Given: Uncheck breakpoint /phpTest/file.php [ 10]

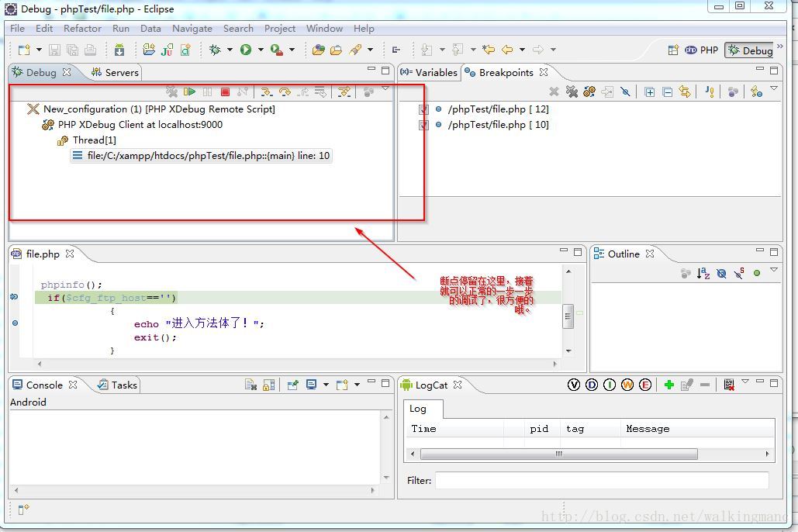Looking at the screenshot, I should tap(423, 125).
